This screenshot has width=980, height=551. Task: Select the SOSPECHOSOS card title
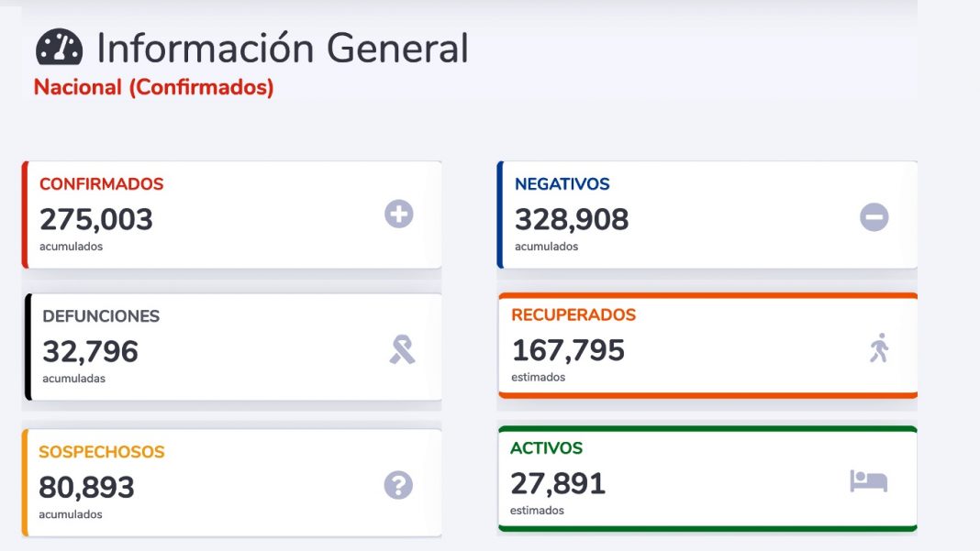[x=102, y=452]
